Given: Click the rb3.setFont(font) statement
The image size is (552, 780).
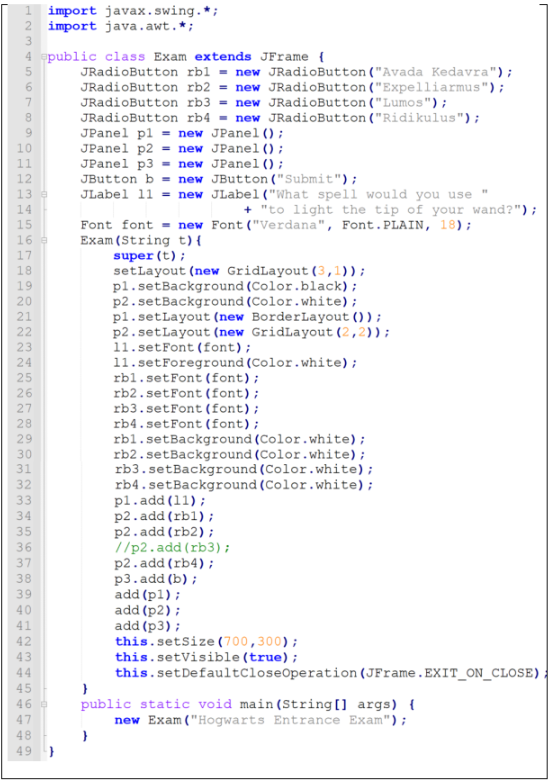Looking at the screenshot, I should pyautogui.click(x=186, y=408).
